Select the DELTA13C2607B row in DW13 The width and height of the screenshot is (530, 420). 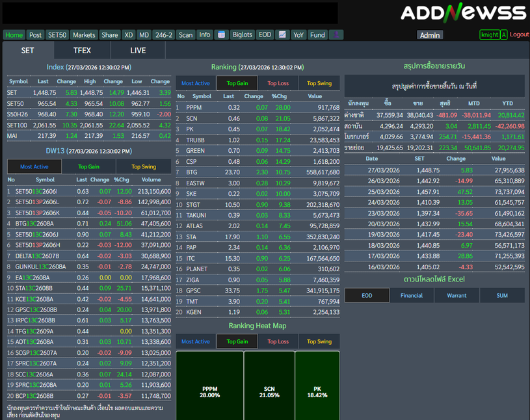tap(37, 256)
